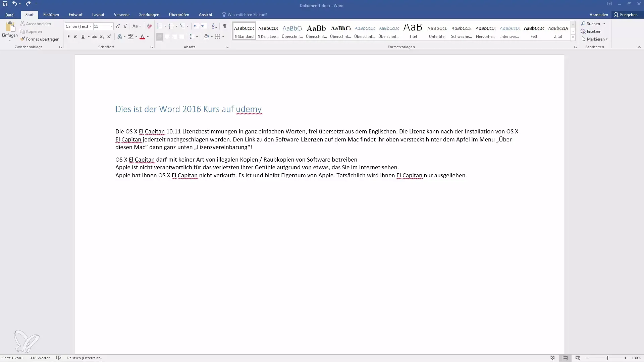The width and height of the screenshot is (644, 362).
Task: Open the font size dropdown
Action: [x=111, y=26]
